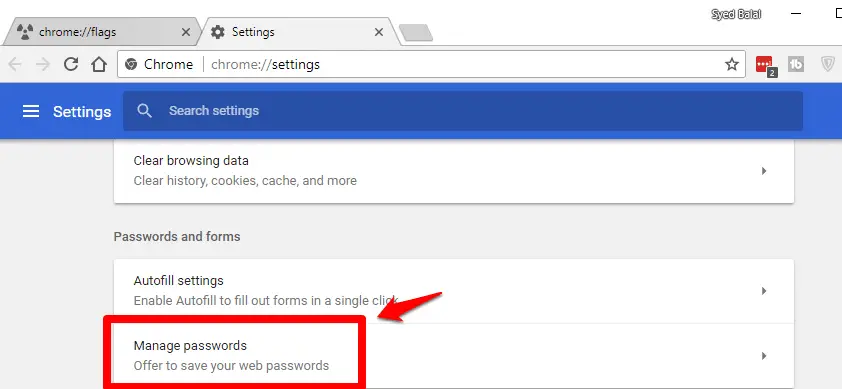Open the red LastPass extension icon

(765, 65)
